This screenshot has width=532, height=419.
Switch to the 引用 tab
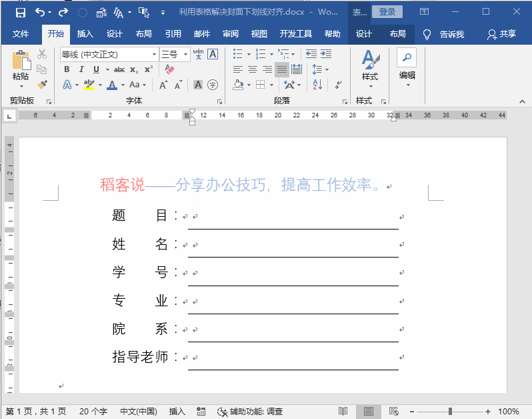click(x=173, y=34)
